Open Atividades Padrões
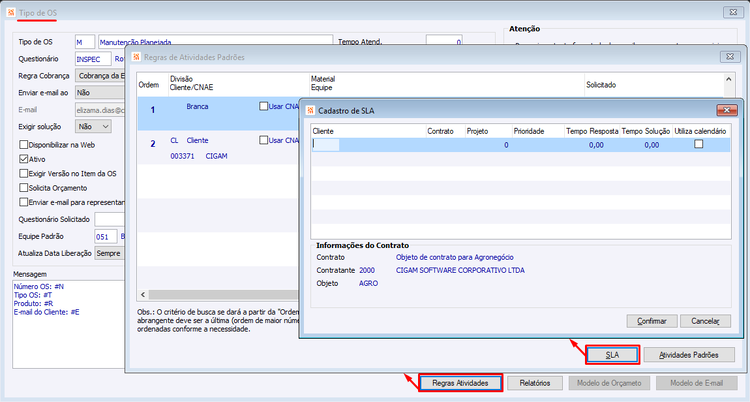This screenshot has height=402, width=750. [x=689, y=355]
